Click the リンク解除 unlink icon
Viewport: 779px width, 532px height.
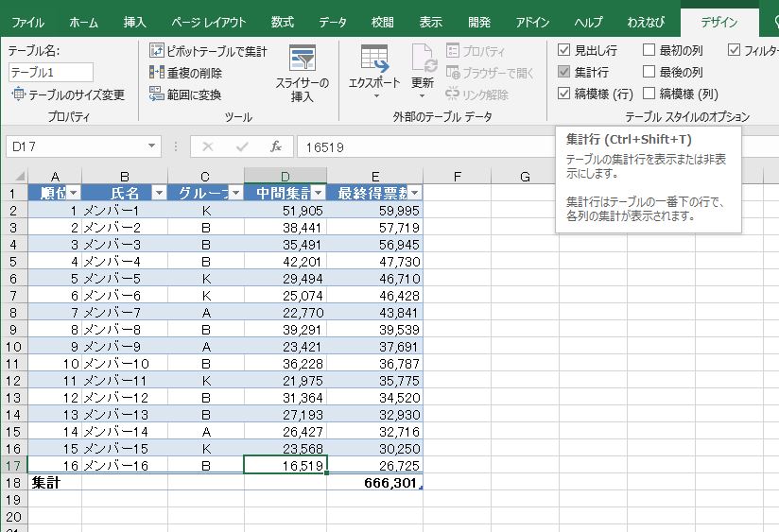click(x=452, y=94)
